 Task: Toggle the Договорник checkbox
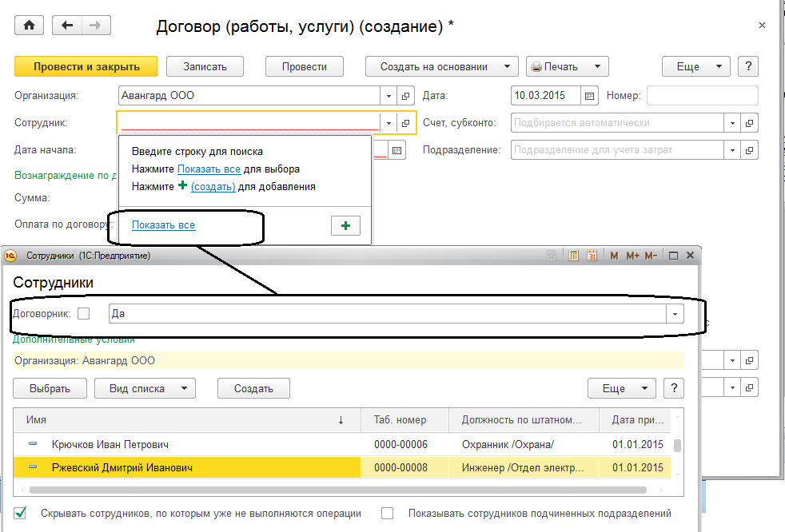click(x=84, y=314)
